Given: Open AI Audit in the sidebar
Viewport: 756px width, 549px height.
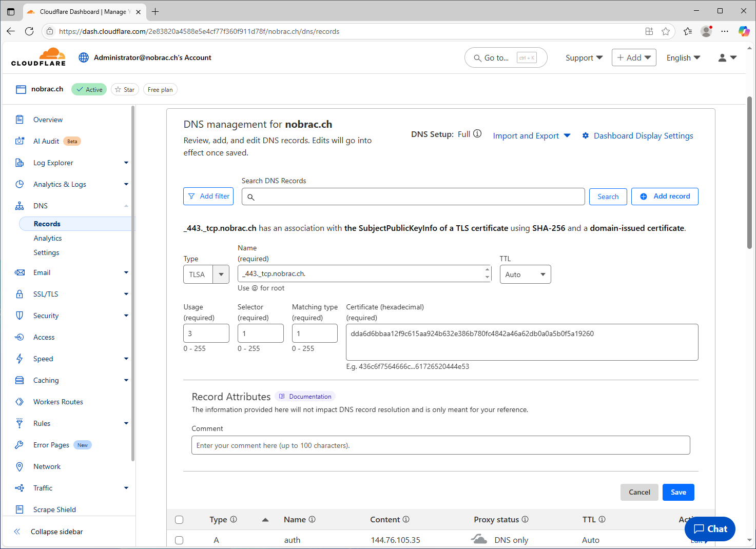Looking at the screenshot, I should (x=46, y=141).
